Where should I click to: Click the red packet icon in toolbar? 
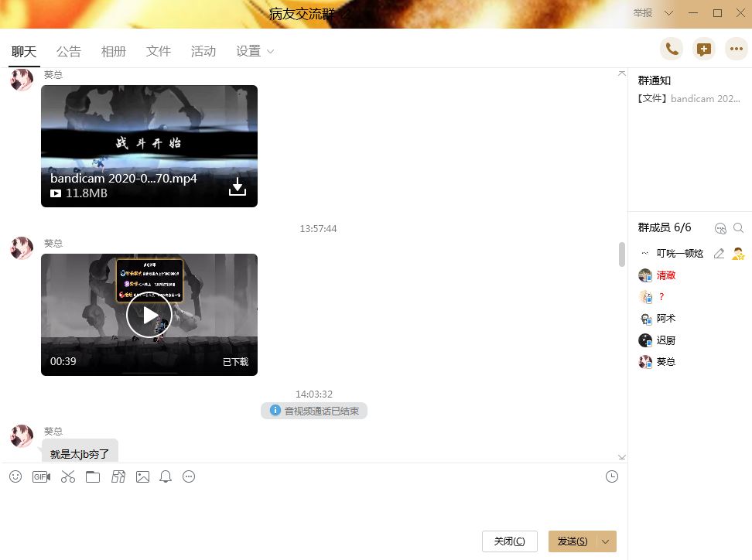tap(118, 476)
